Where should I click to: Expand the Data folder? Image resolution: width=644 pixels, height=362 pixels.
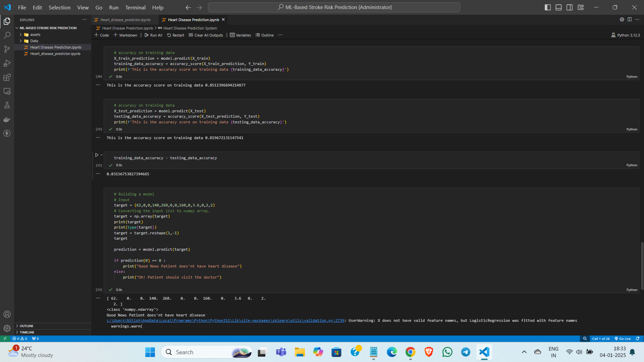point(34,41)
